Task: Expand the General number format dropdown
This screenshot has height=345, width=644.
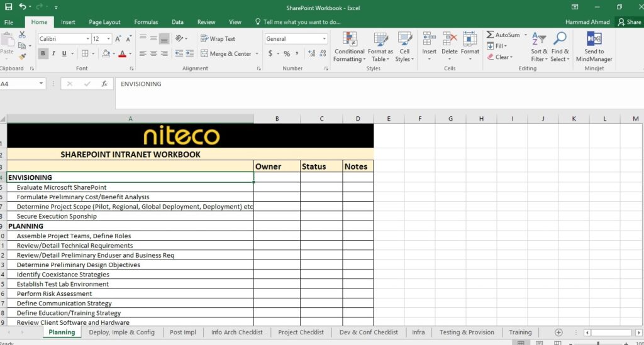Action: 324,38
